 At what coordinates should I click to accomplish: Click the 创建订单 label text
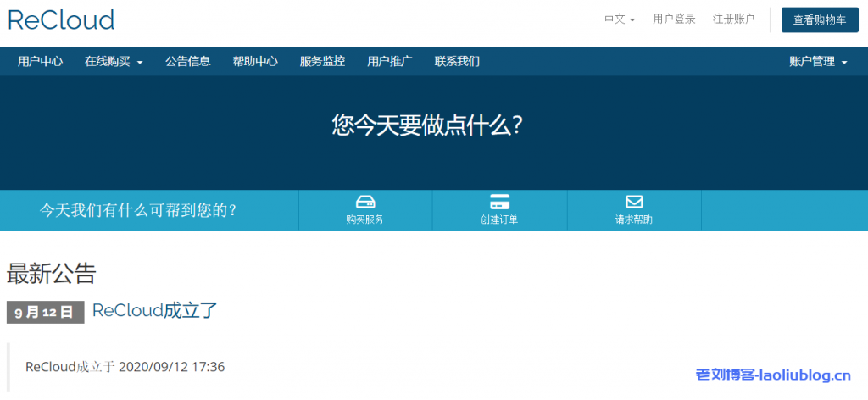tap(500, 219)
